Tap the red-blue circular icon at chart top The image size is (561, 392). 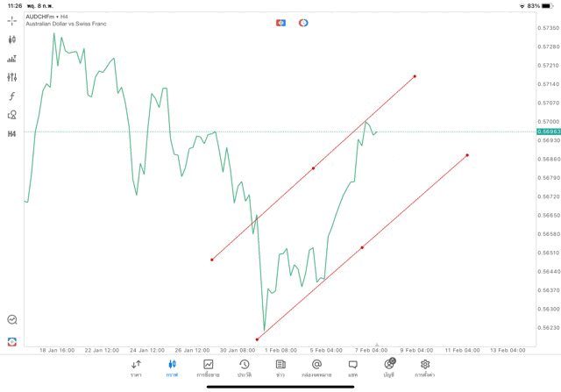[303, 22]
